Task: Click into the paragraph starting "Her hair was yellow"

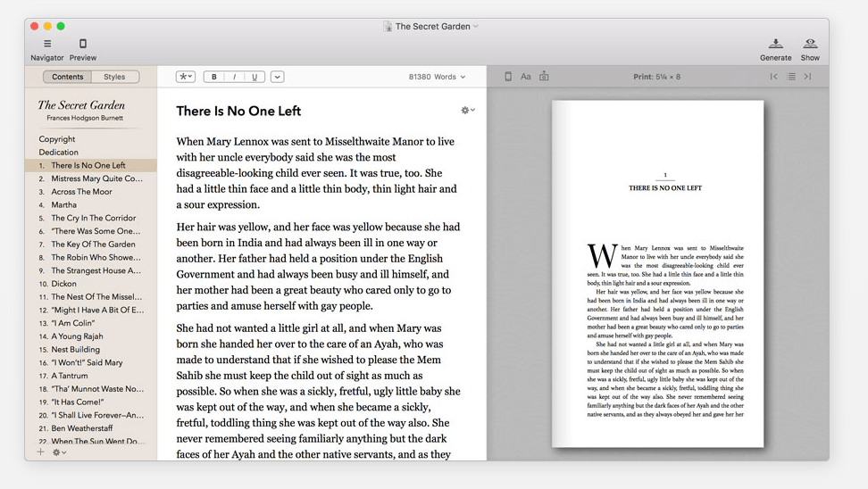Action: pos(318,266)
